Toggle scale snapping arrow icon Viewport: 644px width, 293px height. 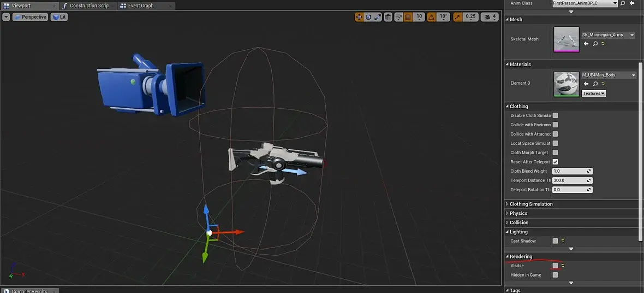coord(457,17)
